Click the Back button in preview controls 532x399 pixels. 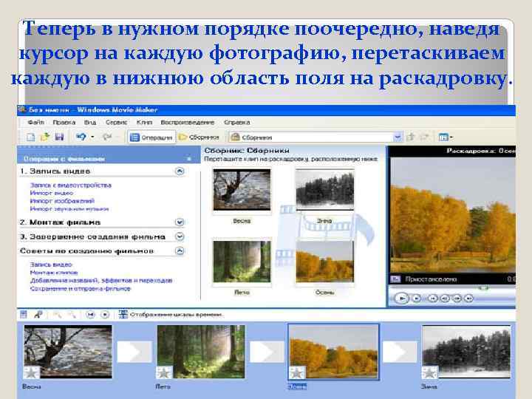coord(433,299)
